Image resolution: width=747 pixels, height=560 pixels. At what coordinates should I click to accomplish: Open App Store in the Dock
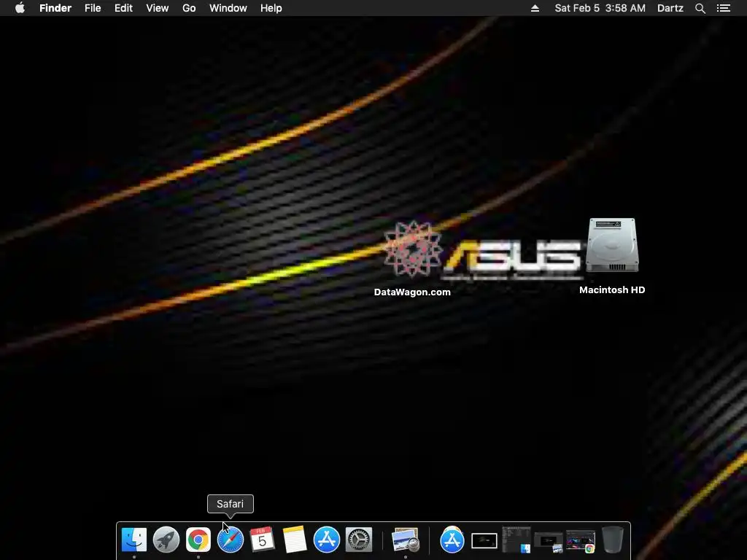(x=327, y=540)
